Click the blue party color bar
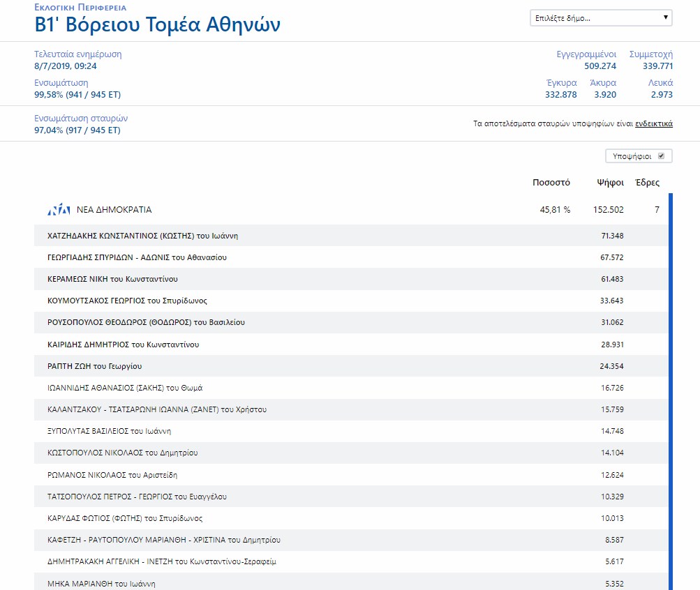The image size is (700, 590). pos(670,391)
